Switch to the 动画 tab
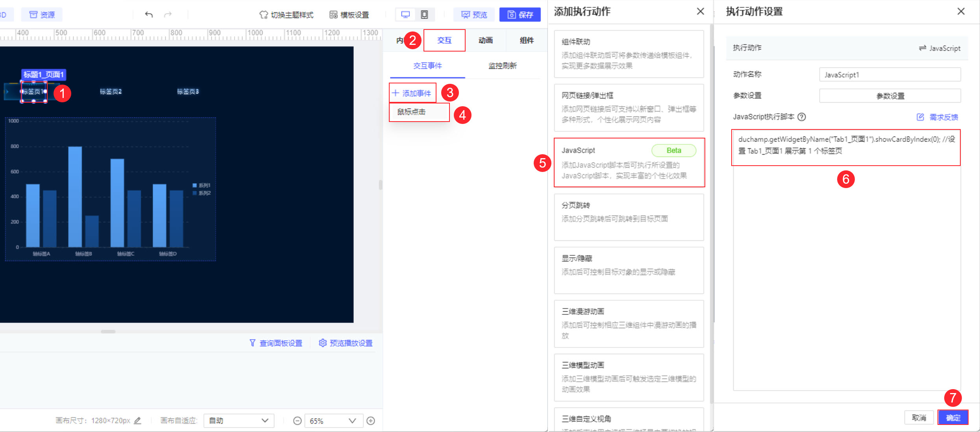 tap(485, 40)
